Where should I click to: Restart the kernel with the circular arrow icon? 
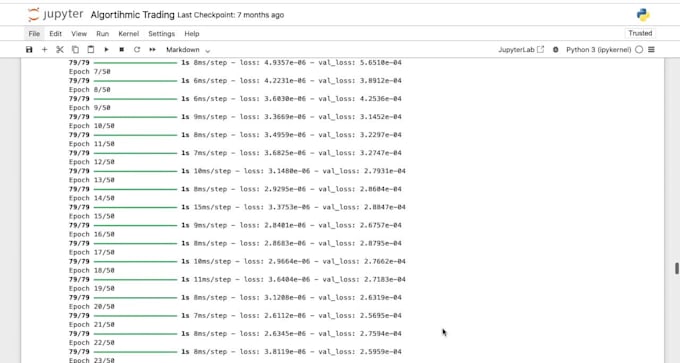[x=137, y=49]
